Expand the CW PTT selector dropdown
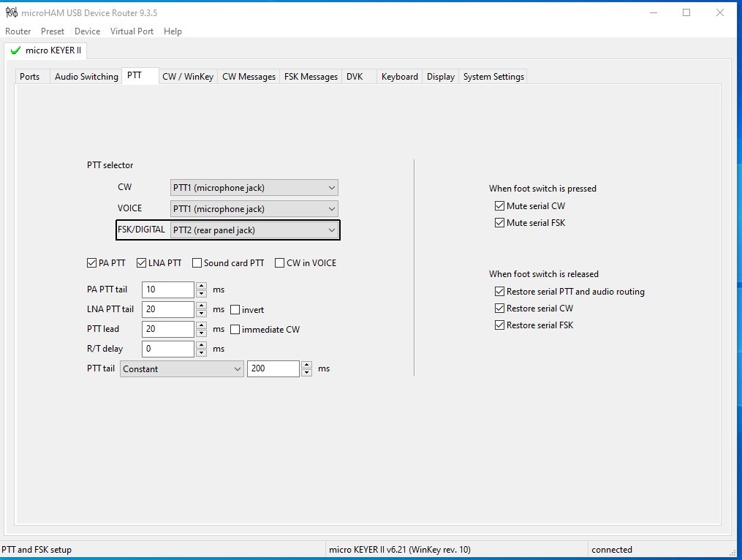Image resolution: width=742 pixels, height=560 pixels. (x=254, y=188)
